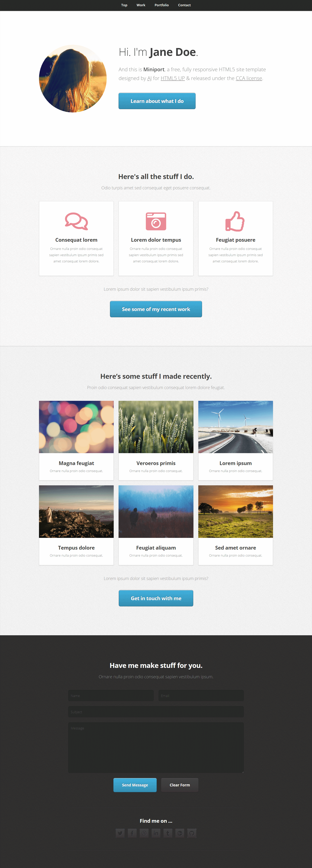Image resolution: width=312 pixels, height=868 pixels.
Task: Click the pink thumbs-up icon
Action: tap(235, 221)
